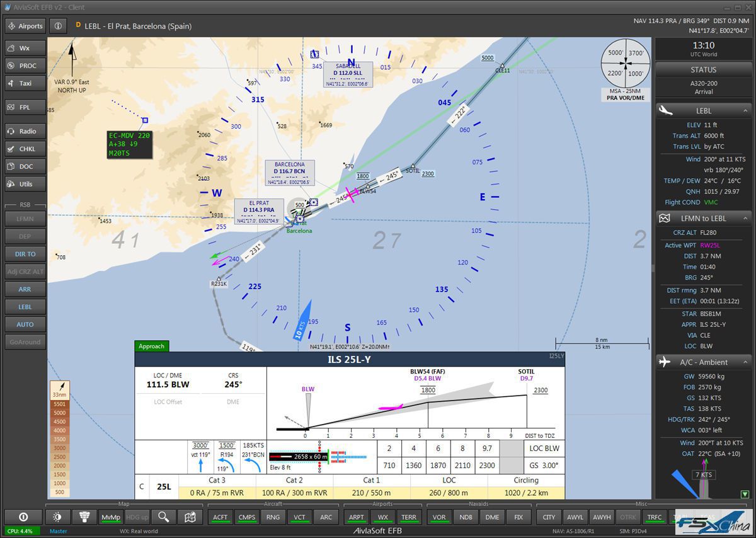756x538 pixels.
Task: Toggle the AWYL low airways layer
Action: click(576, 517)
